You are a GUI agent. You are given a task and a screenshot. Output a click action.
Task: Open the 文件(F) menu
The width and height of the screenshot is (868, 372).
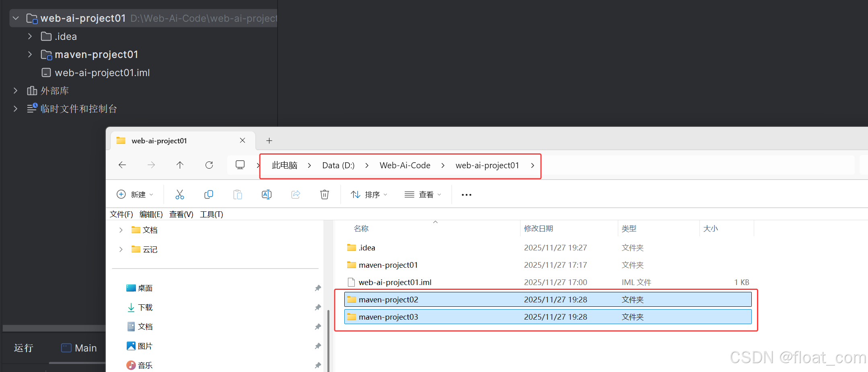121,214
